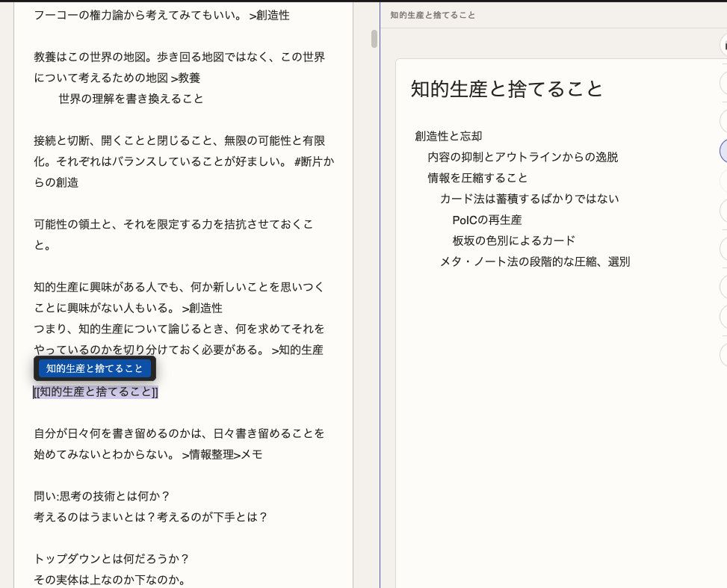Click the >創造性 tag after 興味がない人もいる

click(x=202, y=308)
